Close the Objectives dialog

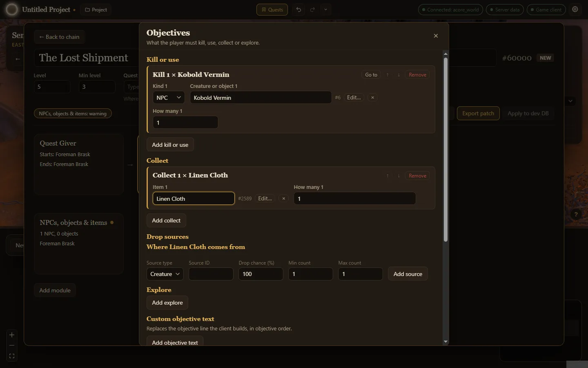436,36
